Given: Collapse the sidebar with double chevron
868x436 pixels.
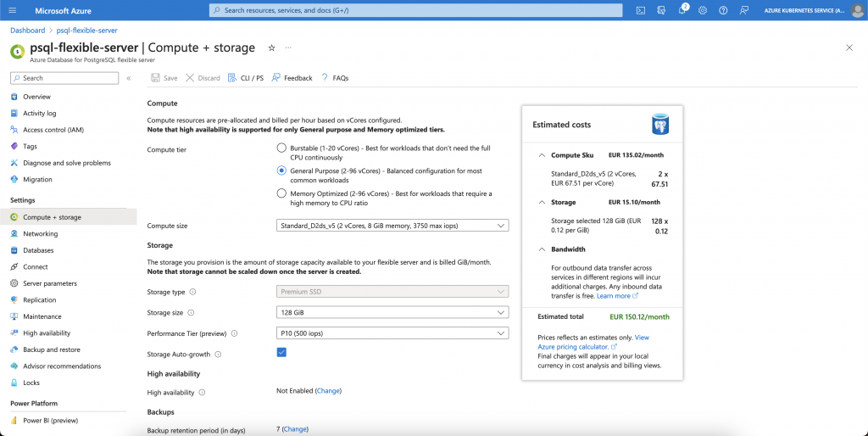Looking at the screenshot, I should click(129, 78).
